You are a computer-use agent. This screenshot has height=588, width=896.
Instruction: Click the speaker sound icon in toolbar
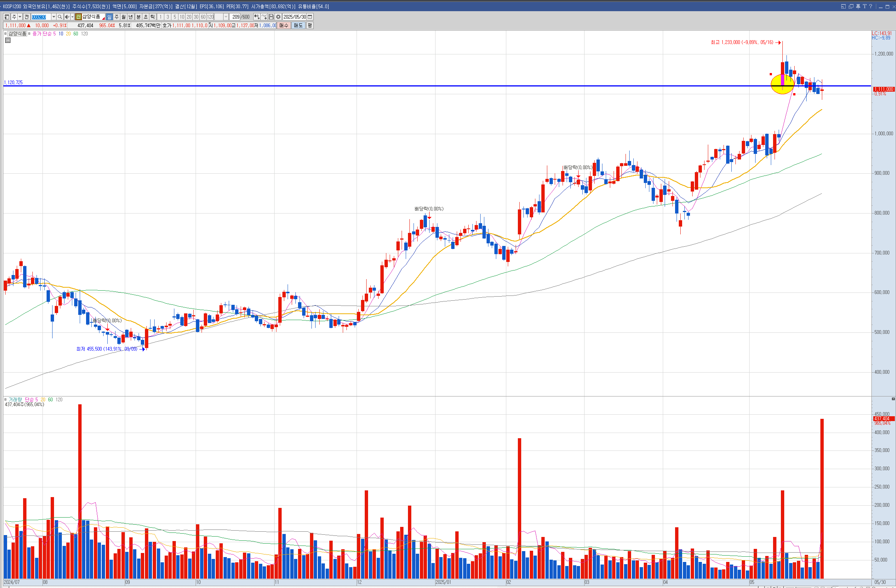click(x=67, y=17)
